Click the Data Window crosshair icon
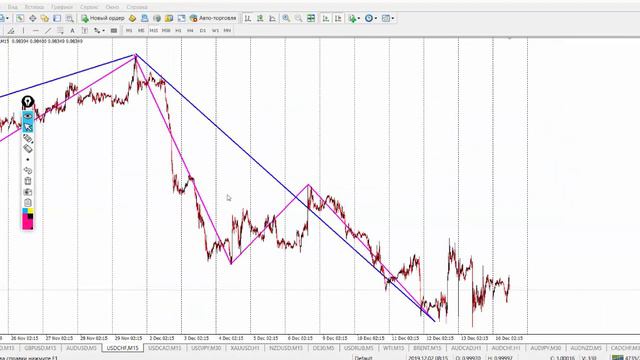Image resolution: width=640 pixels, height=360 pixels. (x=33, y=18)
